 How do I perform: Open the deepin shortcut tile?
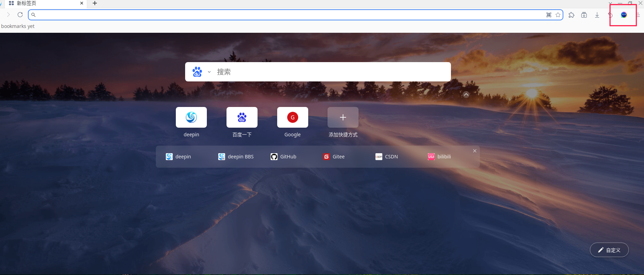[x=191, y=117]
